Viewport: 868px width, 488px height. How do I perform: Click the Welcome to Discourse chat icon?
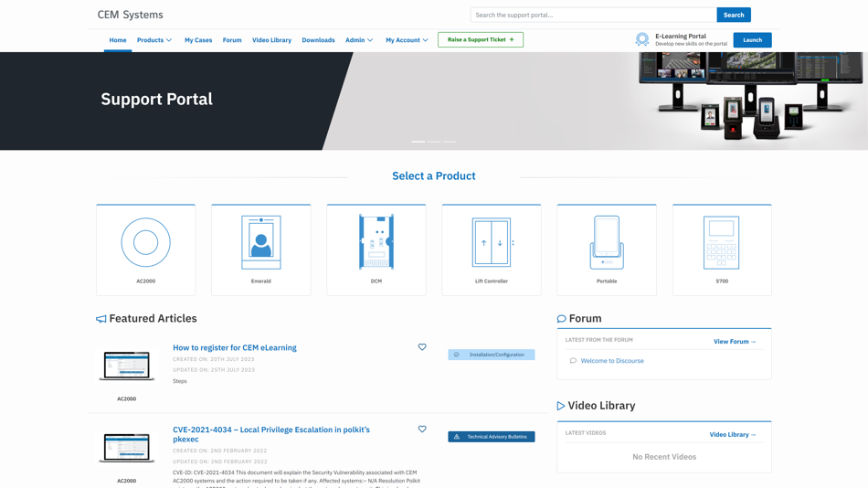coord(573,361)
